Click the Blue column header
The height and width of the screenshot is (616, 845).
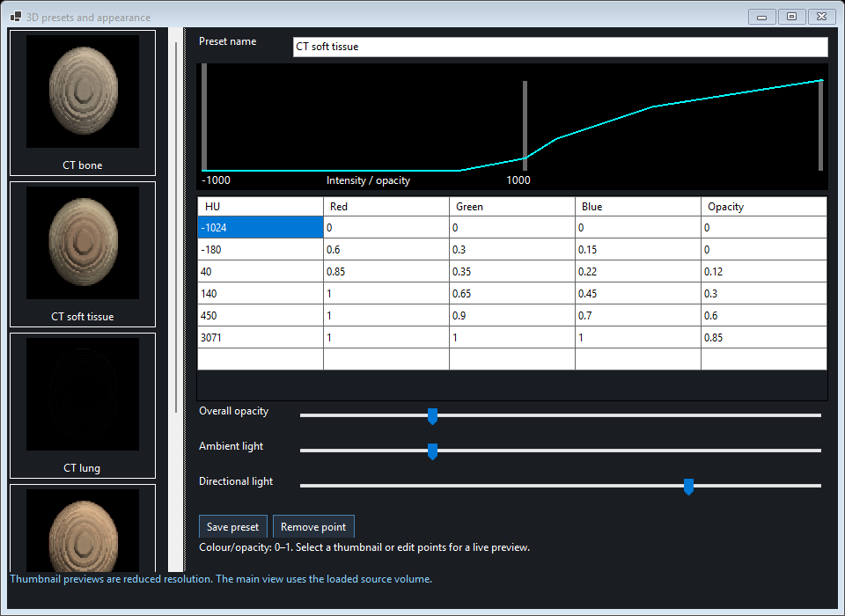point(638,207)
